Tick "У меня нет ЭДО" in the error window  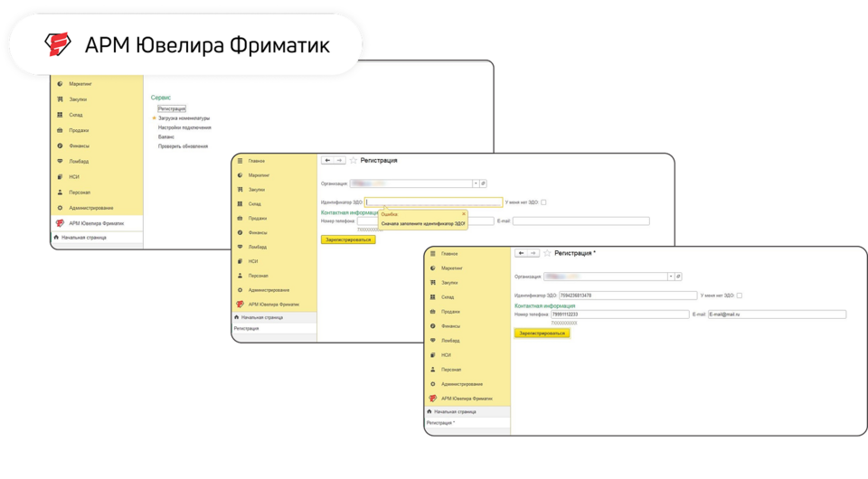[543, 202]
